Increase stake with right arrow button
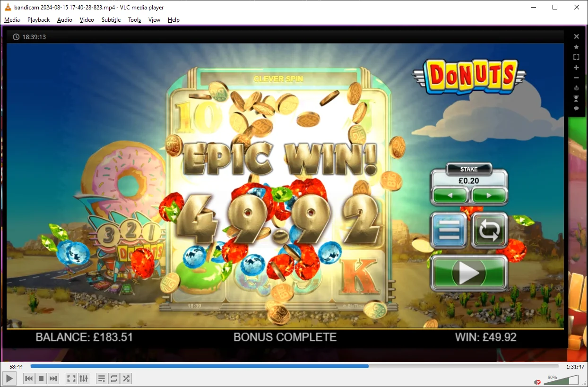This screenshot has width=588, height=387. pos(489,195)
